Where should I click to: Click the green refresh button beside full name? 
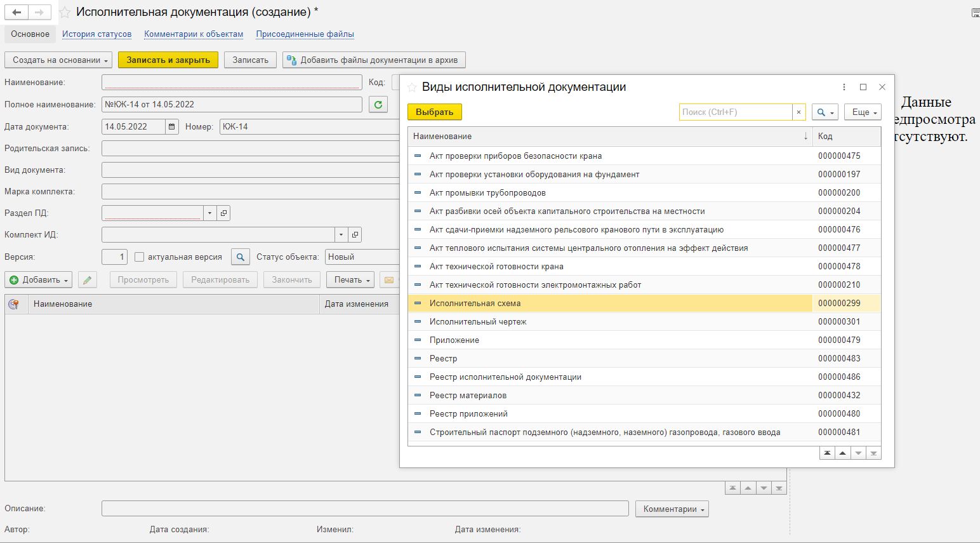(x=378, y=105)
